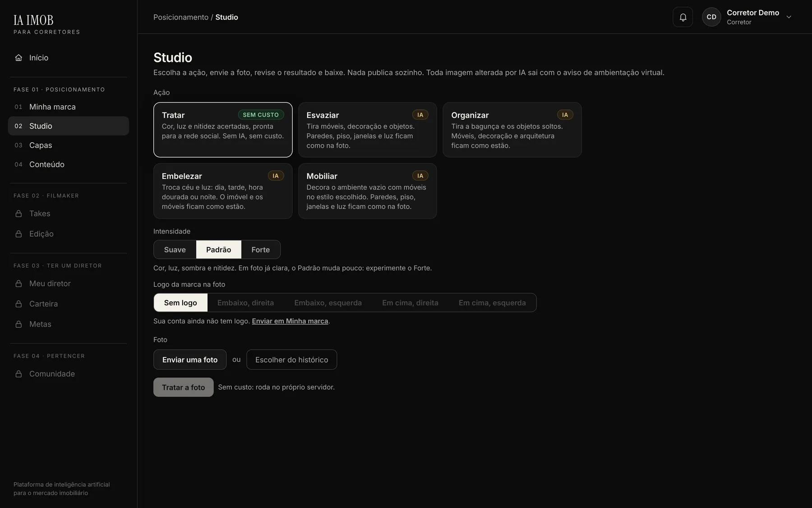This screenshot has height=508, width=812.
Task: Click the Tratar a foto button
Action: click(x=184, y=387)
